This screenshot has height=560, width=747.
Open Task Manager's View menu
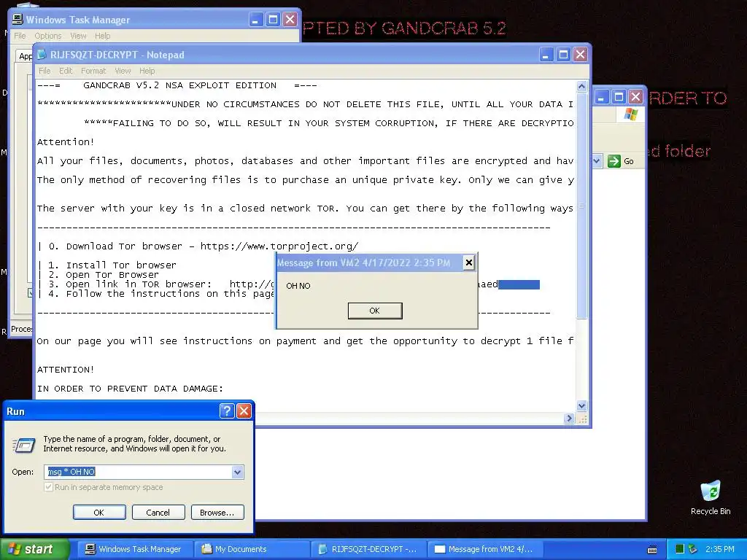coord(78,36)
